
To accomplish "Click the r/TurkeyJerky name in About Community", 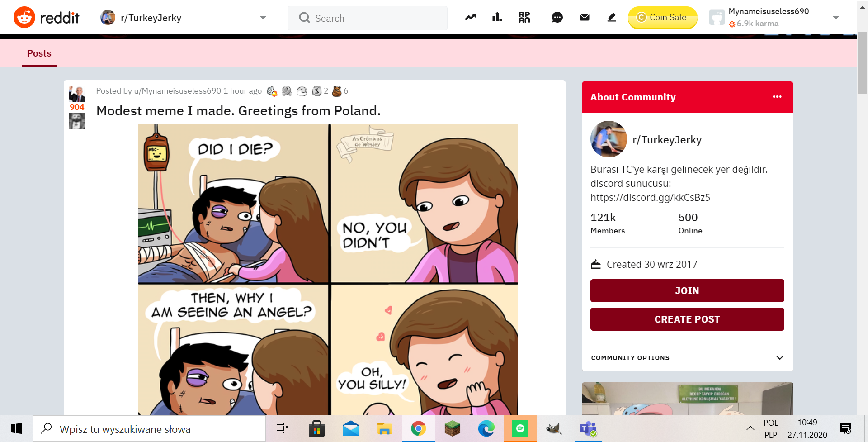I will 667,140.
